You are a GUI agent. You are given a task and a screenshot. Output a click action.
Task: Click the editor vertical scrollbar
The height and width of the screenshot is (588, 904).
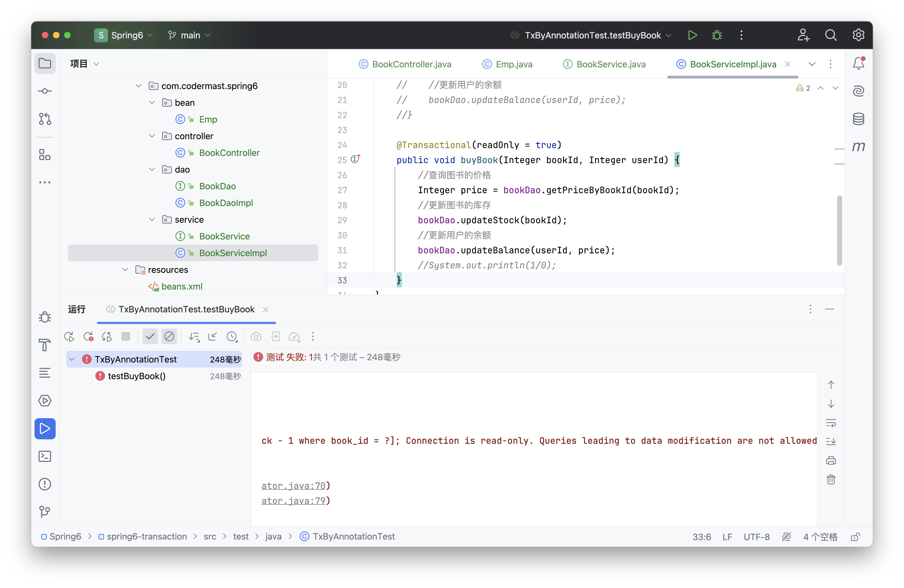point(839,230)
